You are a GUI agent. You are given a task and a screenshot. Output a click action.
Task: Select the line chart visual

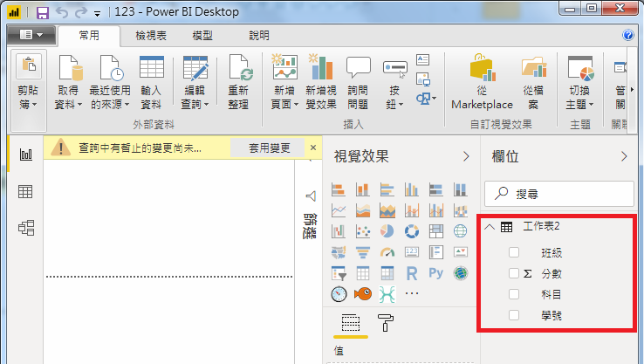point(339,210)
